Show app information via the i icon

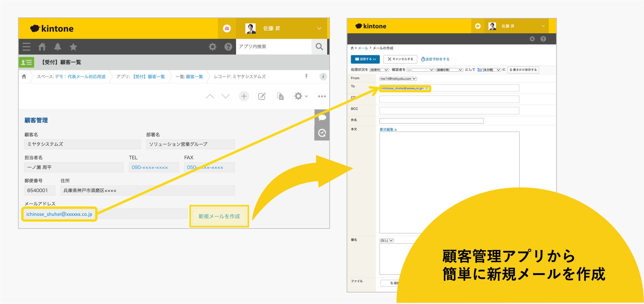click(323, 77)
